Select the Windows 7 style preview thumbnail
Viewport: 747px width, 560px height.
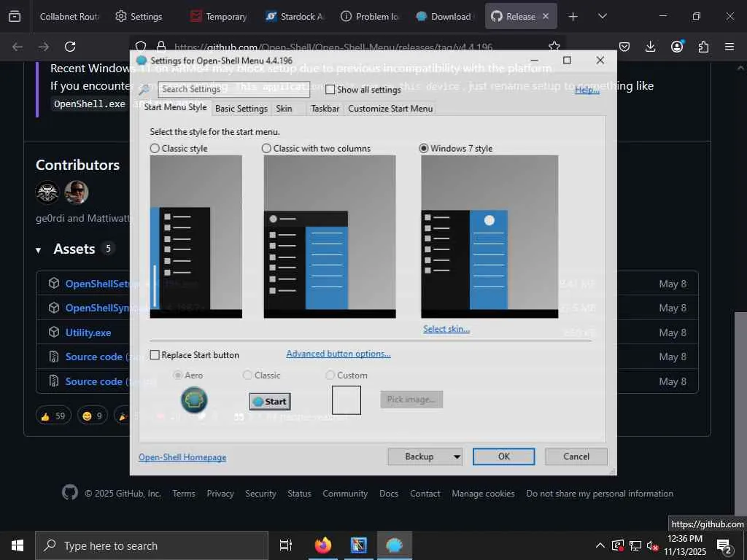click(489, 237)
